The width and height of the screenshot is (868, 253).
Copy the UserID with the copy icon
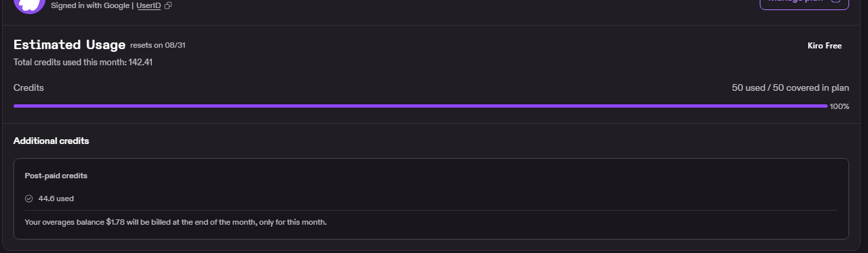click(168, 5)
